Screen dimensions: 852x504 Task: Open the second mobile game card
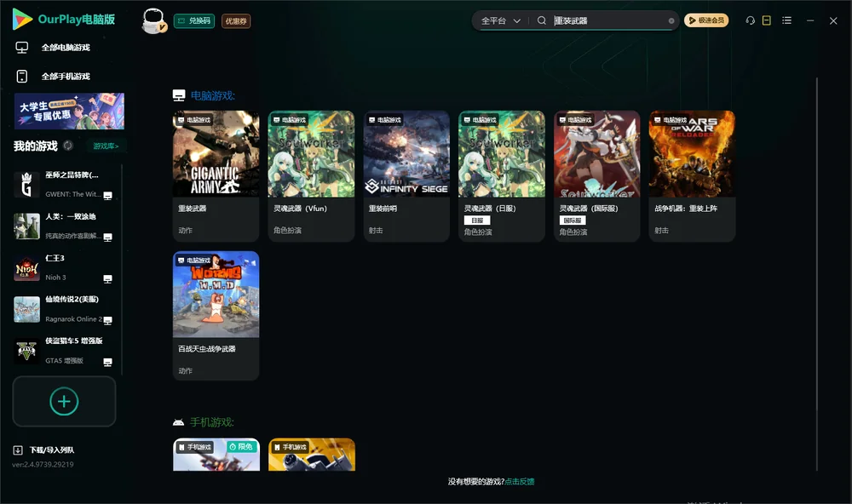point(312,455)
